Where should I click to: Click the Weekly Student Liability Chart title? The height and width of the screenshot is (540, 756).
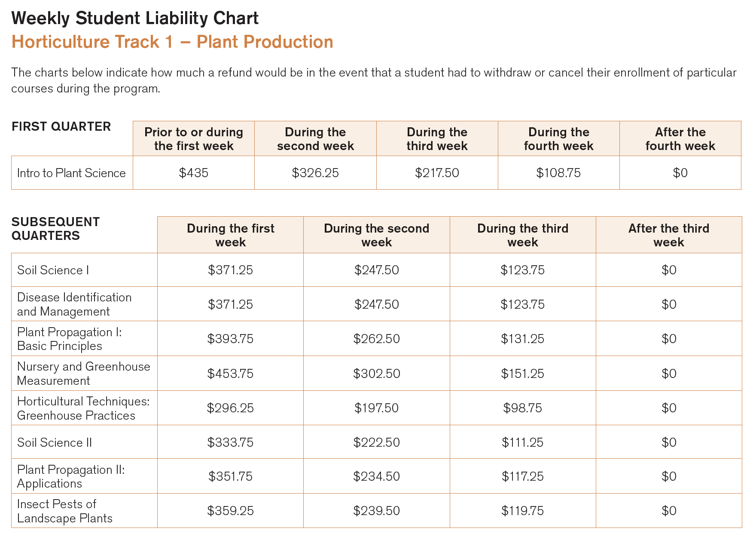click(135, 18)
